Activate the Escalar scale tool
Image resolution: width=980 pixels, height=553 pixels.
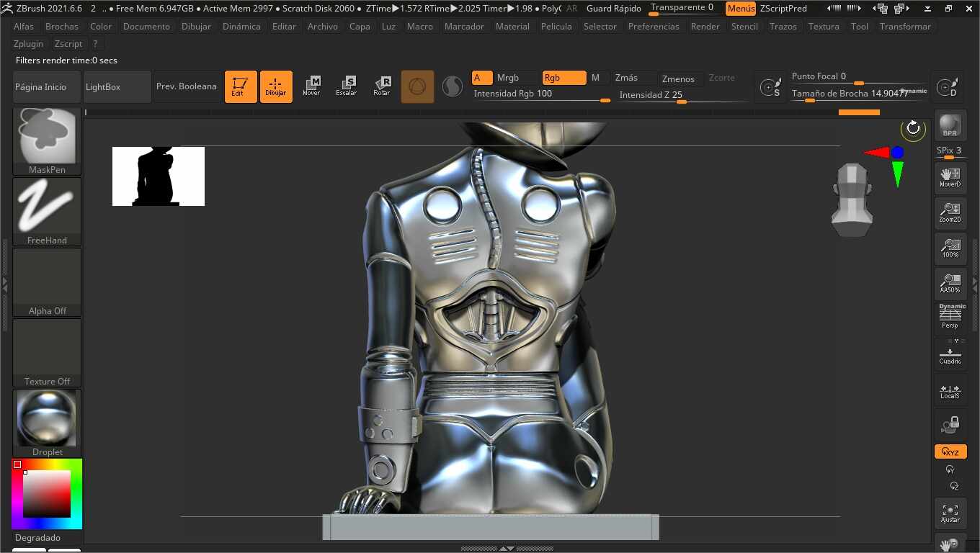[x=347, y=86]
